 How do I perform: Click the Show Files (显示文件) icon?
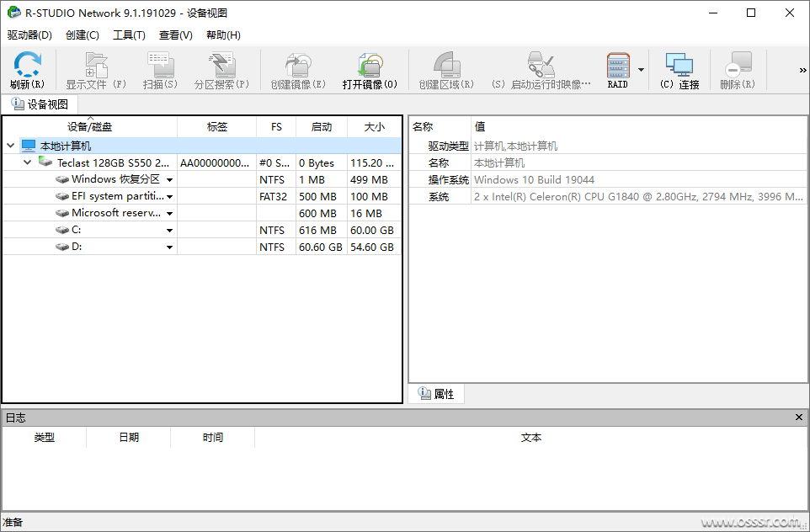96,65
